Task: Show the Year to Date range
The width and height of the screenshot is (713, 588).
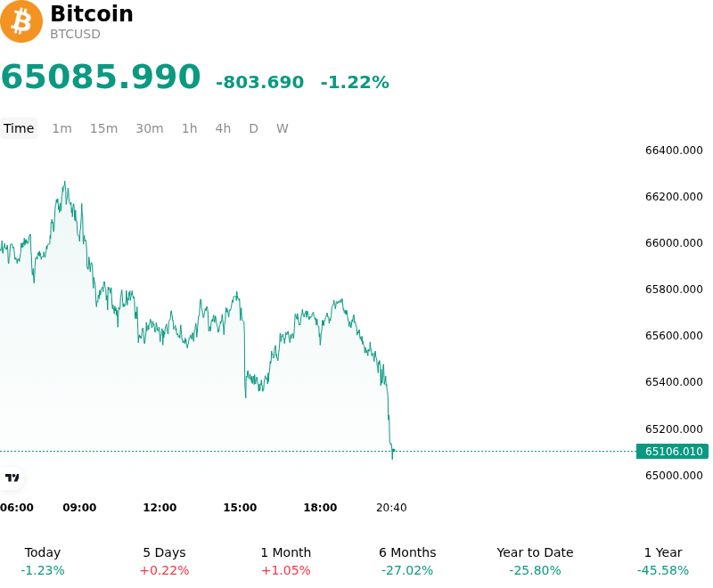Action: click(x=535, y=561)
